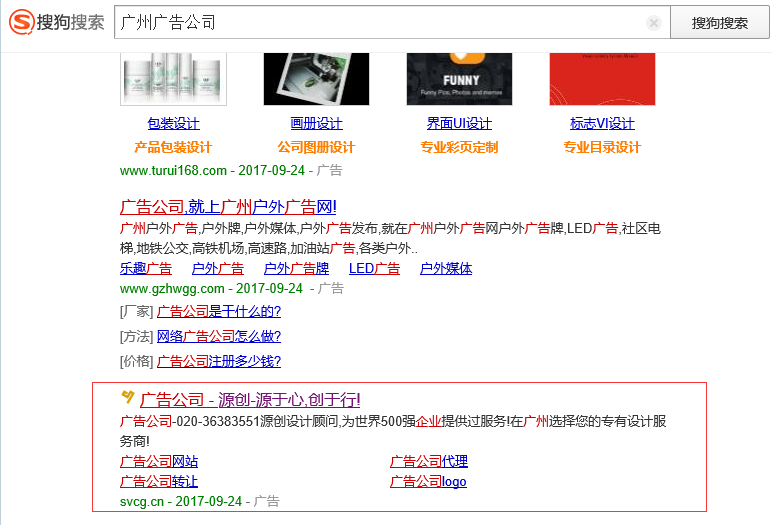Click the [厂家] label text
This screenshot has width=772, height=525.
coord(136,311)
